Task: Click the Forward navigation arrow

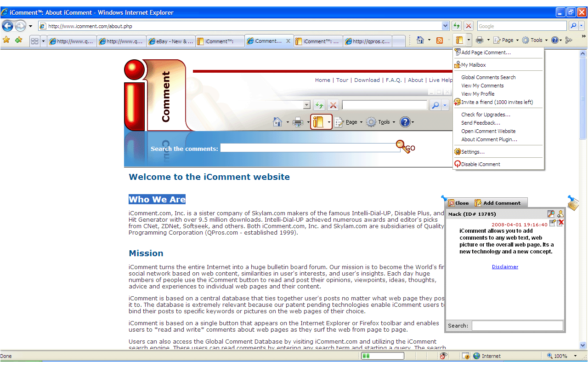Action: click(x=20, y=26)
